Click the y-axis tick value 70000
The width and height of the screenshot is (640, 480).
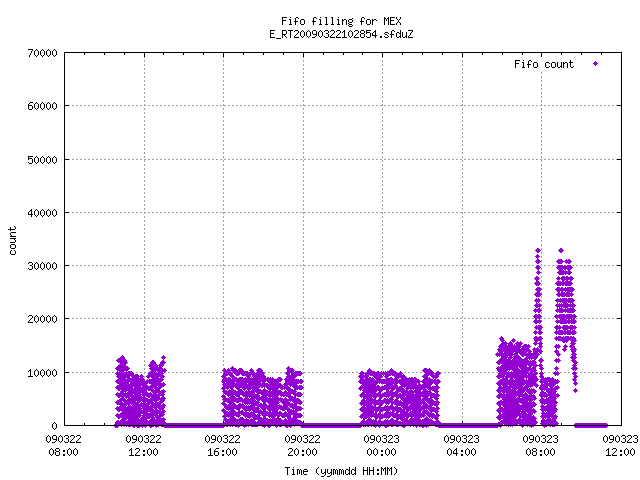42,53
